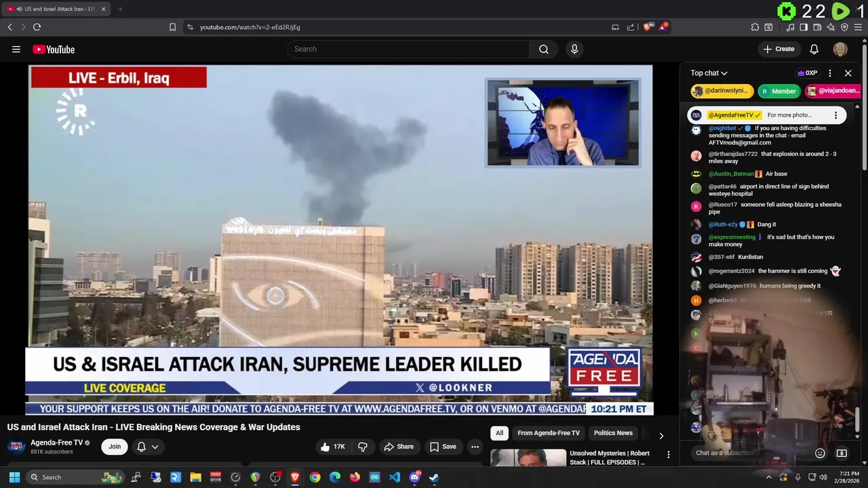Open more actions under the video
The width and height of the screenshot is (868, 488).
pos(475,447)
